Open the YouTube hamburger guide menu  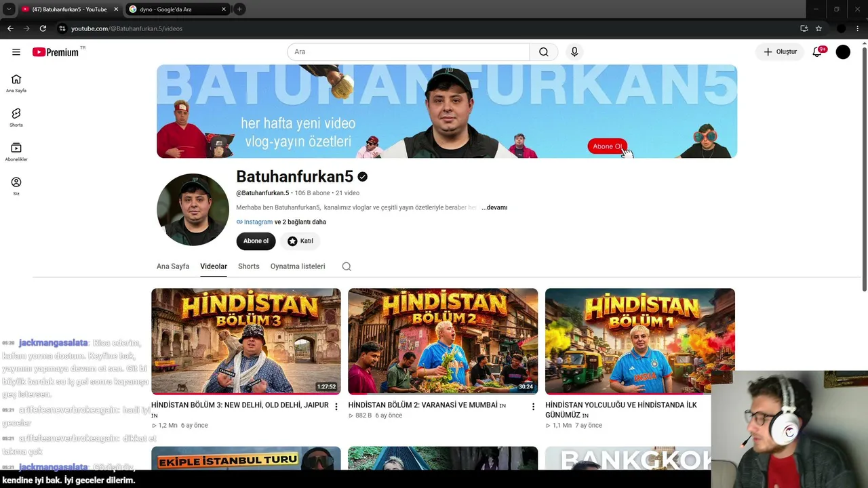(x=16, y=52)
